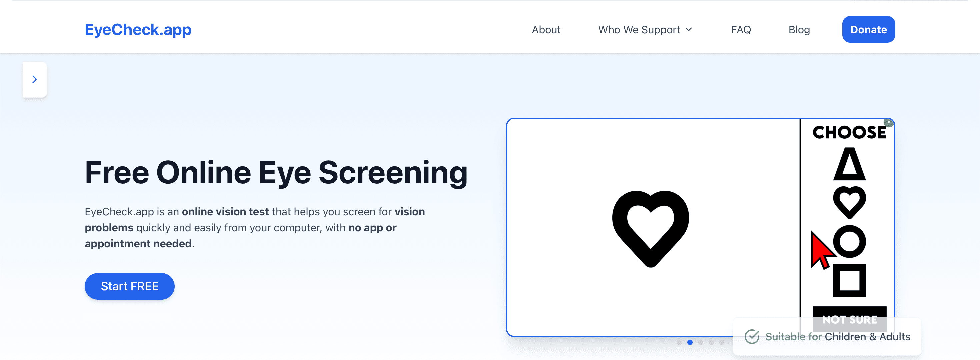
Task: Close the preview with the X icon
Action: [888, 123]
